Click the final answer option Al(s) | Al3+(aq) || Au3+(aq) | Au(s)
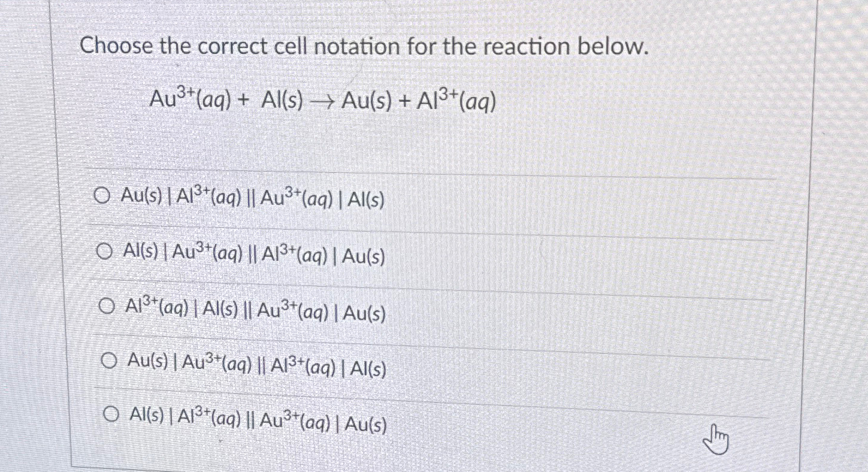 258,420
